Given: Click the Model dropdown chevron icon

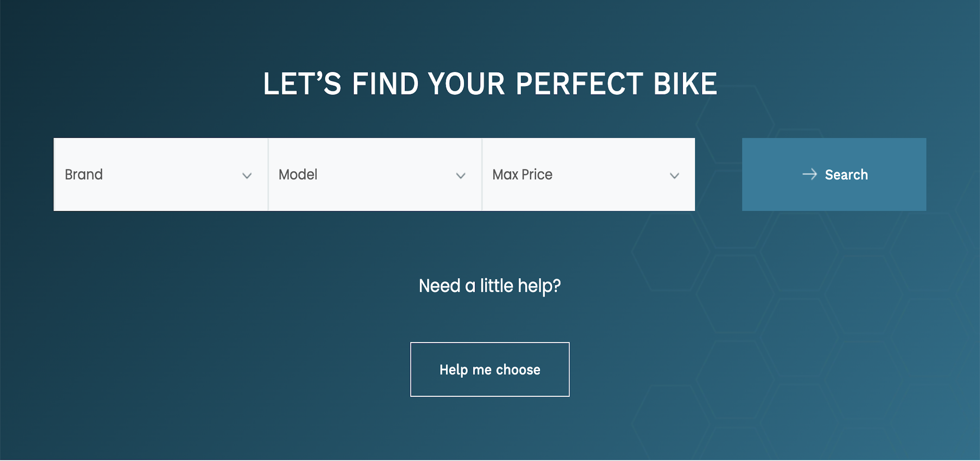Looking at the screenshot, I should [461, 176].
